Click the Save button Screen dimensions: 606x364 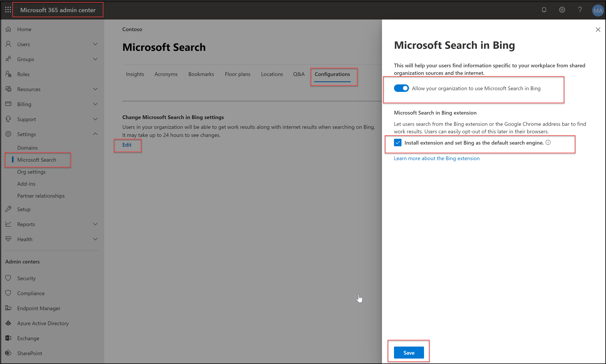409,353
